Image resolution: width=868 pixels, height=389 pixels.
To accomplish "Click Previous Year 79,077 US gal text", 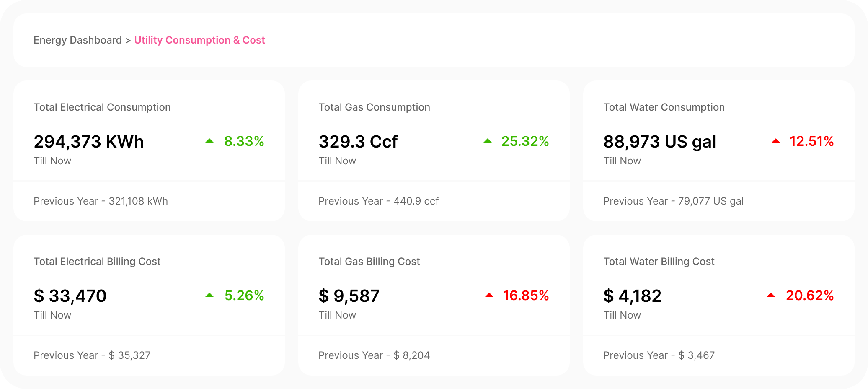I will (x=673, y=201).
